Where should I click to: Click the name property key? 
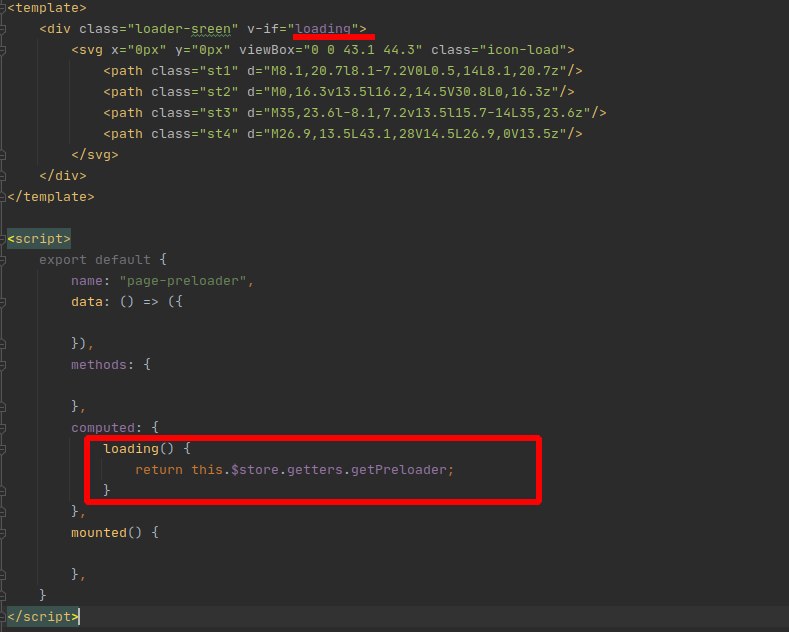tap(87, 281)
